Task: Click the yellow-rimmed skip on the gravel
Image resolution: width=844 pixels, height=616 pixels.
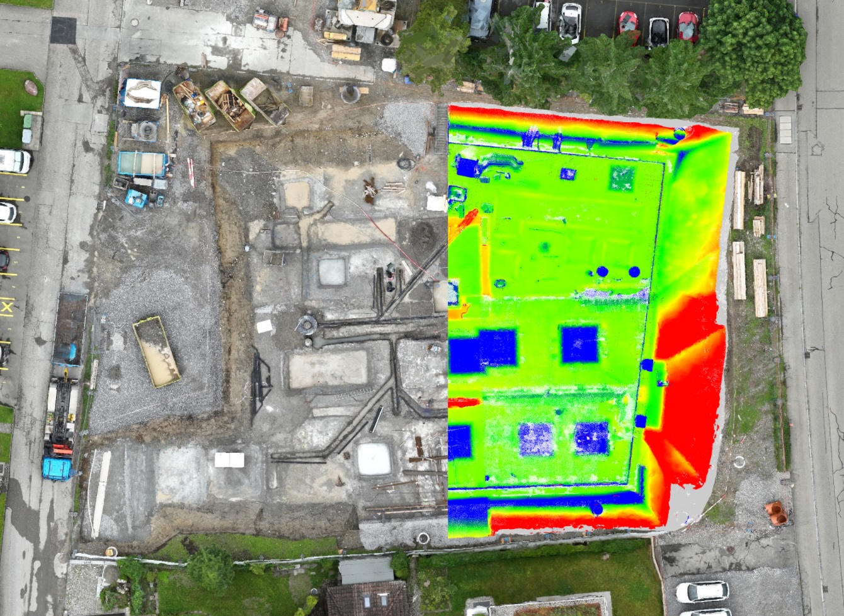Action: 156,351
